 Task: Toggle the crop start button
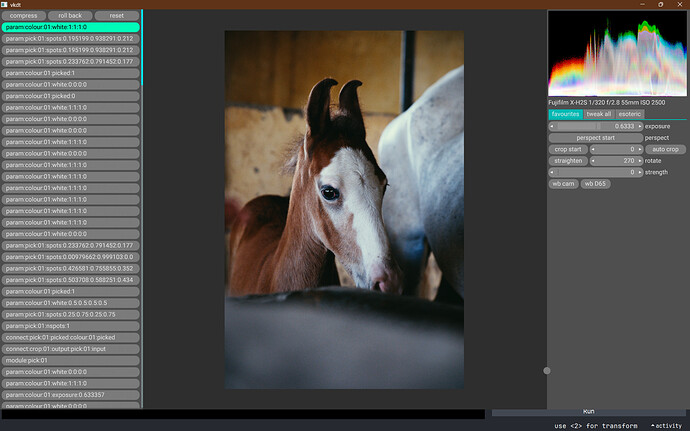tap(568, 149)
